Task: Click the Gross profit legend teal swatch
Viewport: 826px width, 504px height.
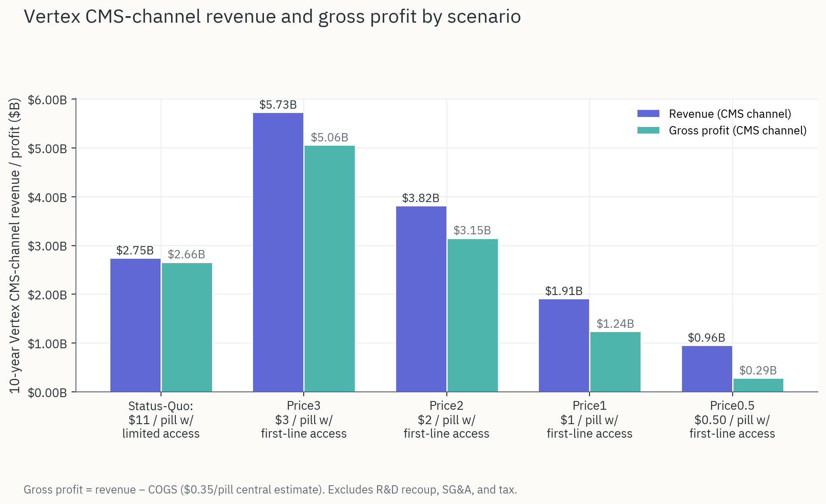Action: (x=648, y=130)
